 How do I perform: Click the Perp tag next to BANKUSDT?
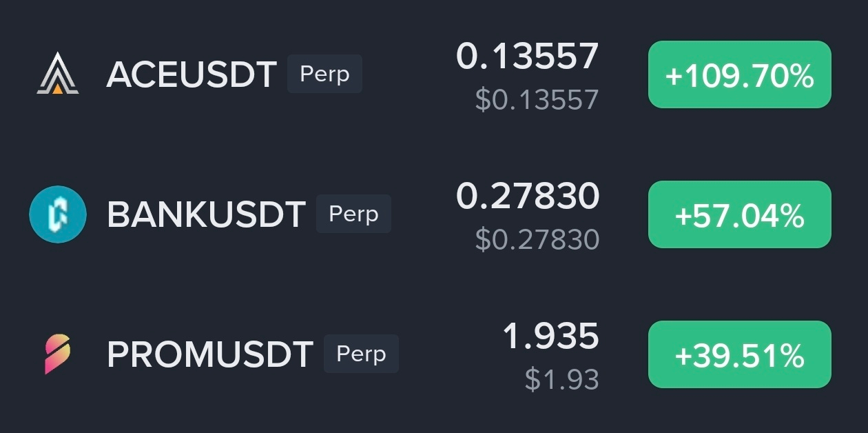353,214
